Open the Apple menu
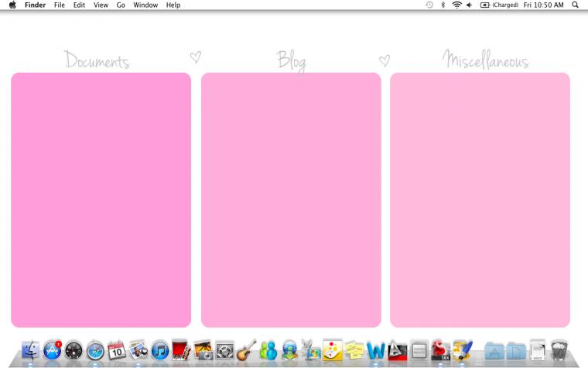 coord(12,5)
